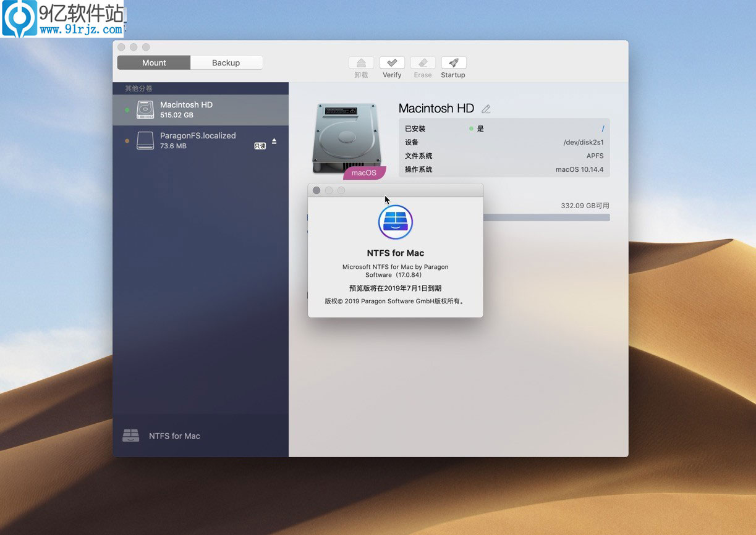This screenshot has height=535, width=756.
Task: Click the 卸载 (unmount) eject icon
Action: tap(361, 63)
